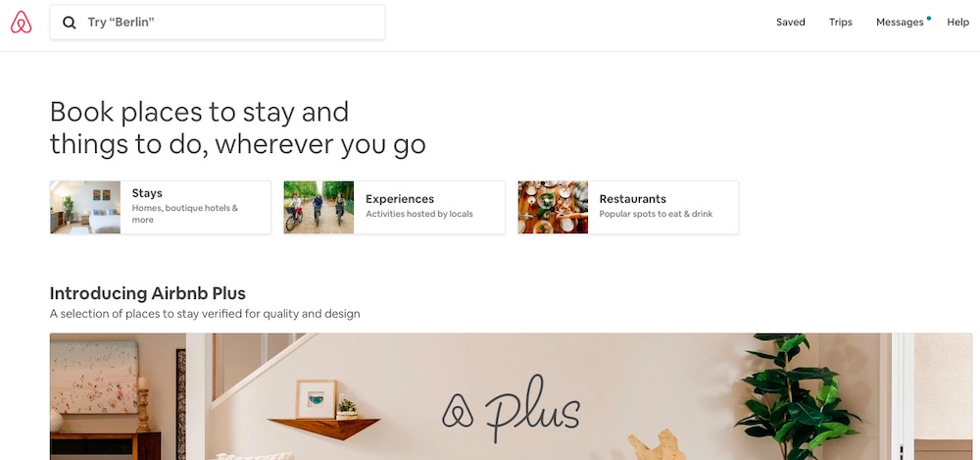Click the Messages notification dot

929,19
